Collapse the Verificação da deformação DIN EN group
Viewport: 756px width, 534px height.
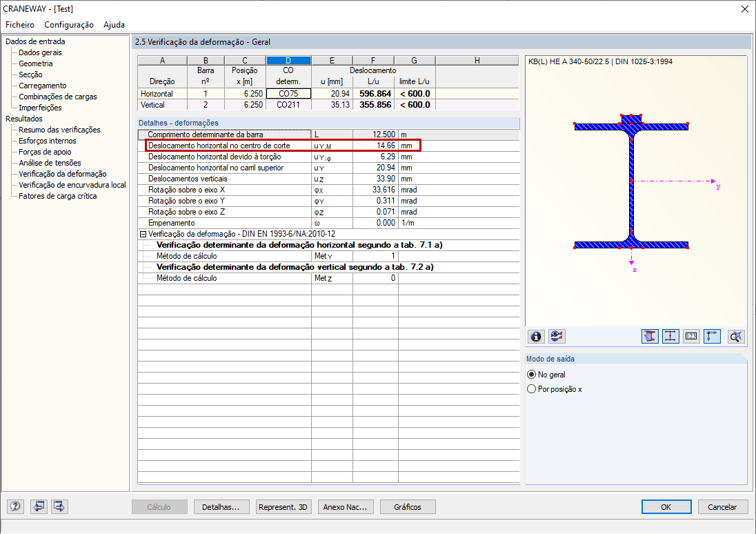coord(143,234)
